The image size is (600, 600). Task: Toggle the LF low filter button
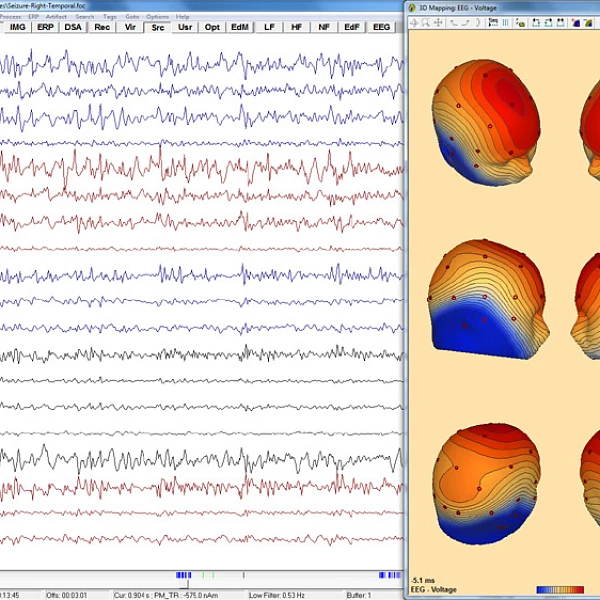click(x=269, y=27)
